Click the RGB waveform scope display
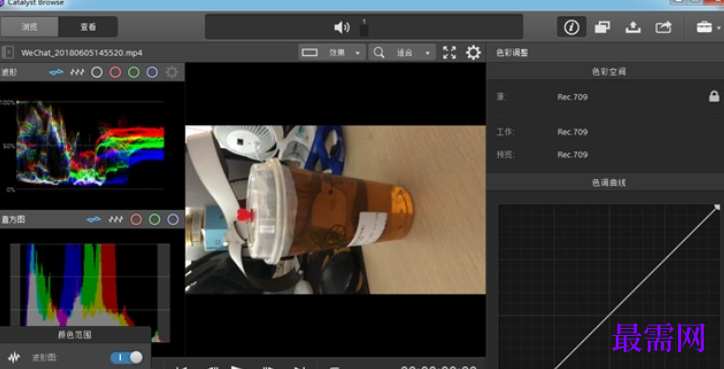Image resolution: width=724 pixels, height=369 pixels. (90, 144)
